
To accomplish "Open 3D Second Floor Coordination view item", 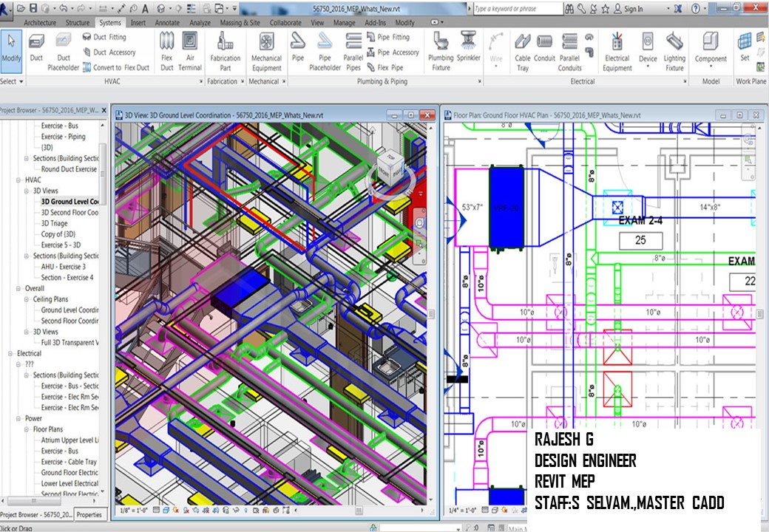I will point(70,212).
